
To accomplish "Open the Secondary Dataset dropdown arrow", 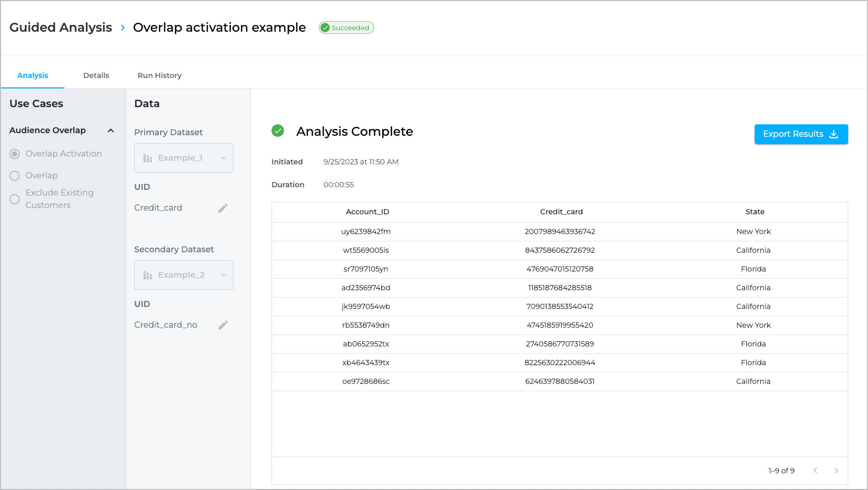I will point(224,275).
